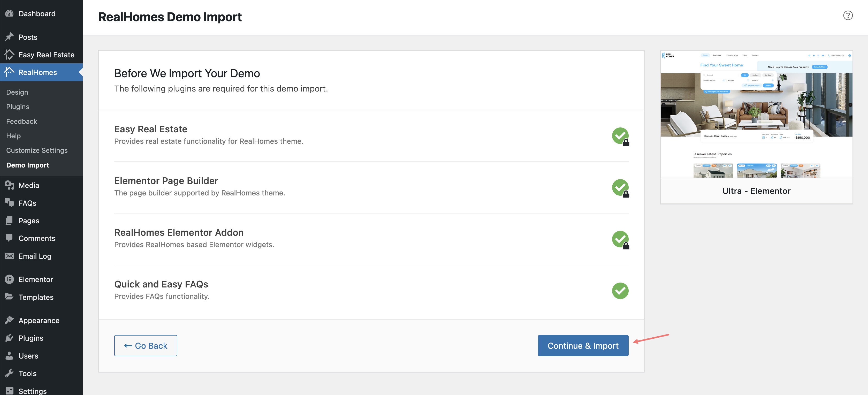868x395 pixels.
Task: Click the Pages stacked-sheets icon
Action: [9, 221]
